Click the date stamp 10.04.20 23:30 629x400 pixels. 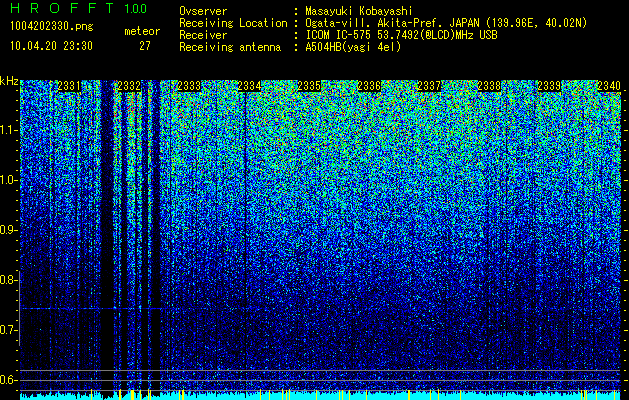51,46
